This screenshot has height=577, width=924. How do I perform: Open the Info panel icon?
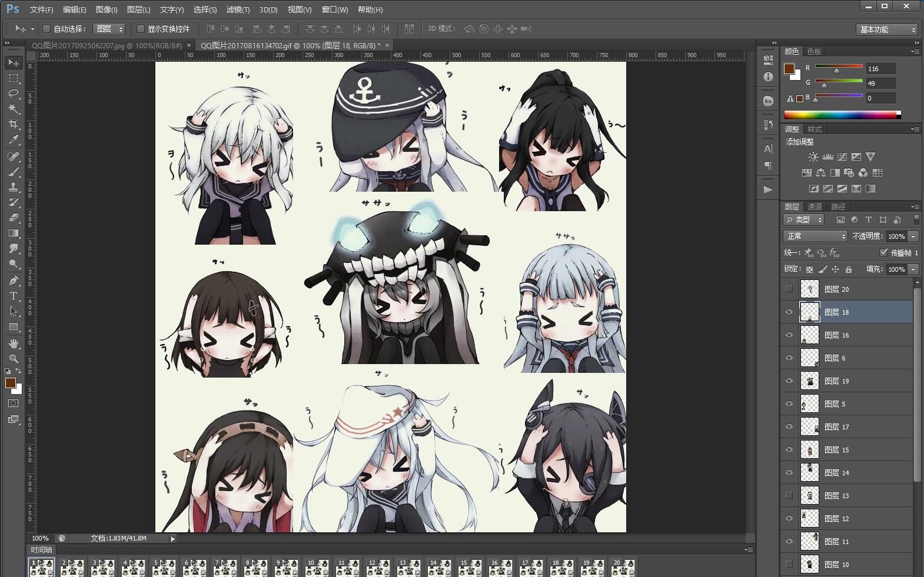pyautogui.click(x=768, y=76)
